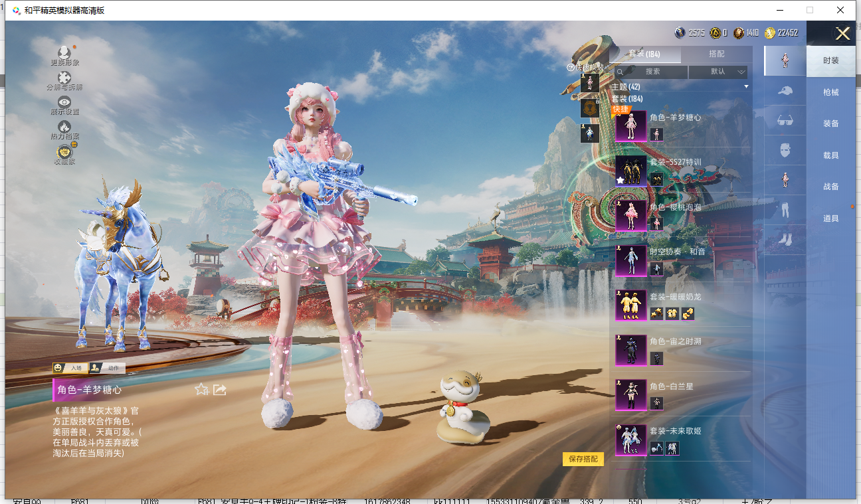Click the first piece icon under 套装-未来歌姬
861x504 pixels.
pyautogui.click(x=656, y=448)
